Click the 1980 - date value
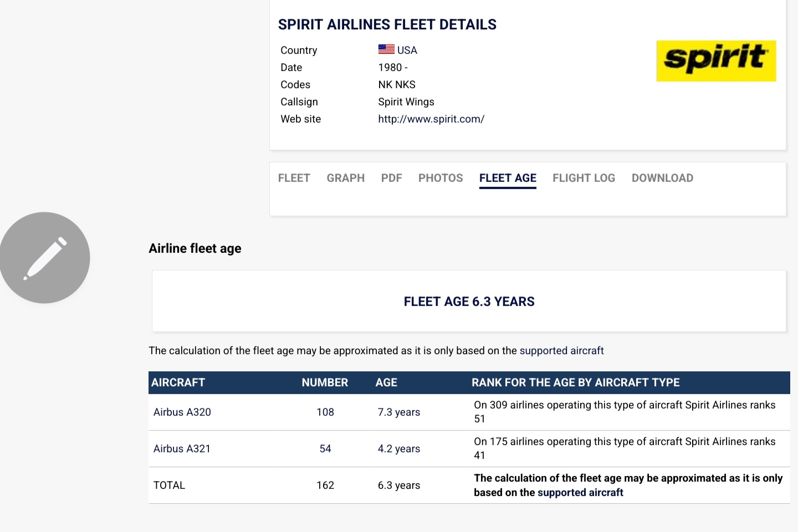The height and width of the screenshot is (532, 798). [393, 67]
